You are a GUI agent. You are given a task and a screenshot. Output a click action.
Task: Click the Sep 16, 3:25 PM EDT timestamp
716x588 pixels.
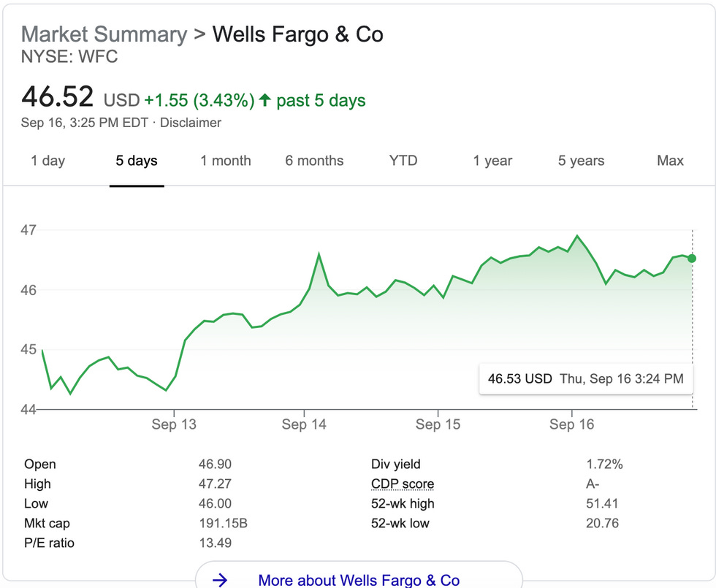coord(85,123)
